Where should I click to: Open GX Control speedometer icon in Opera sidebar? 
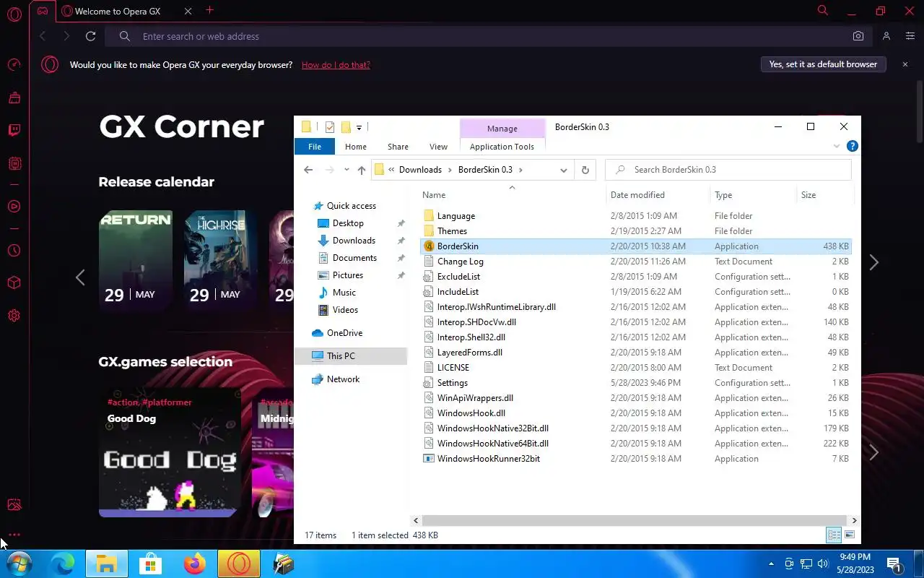(x=14, y=65)
